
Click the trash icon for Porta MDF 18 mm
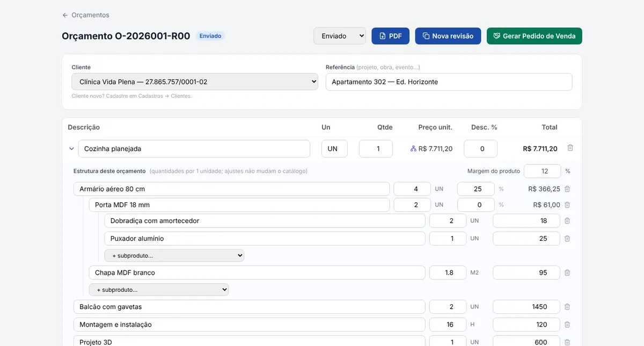coord(567,205)
